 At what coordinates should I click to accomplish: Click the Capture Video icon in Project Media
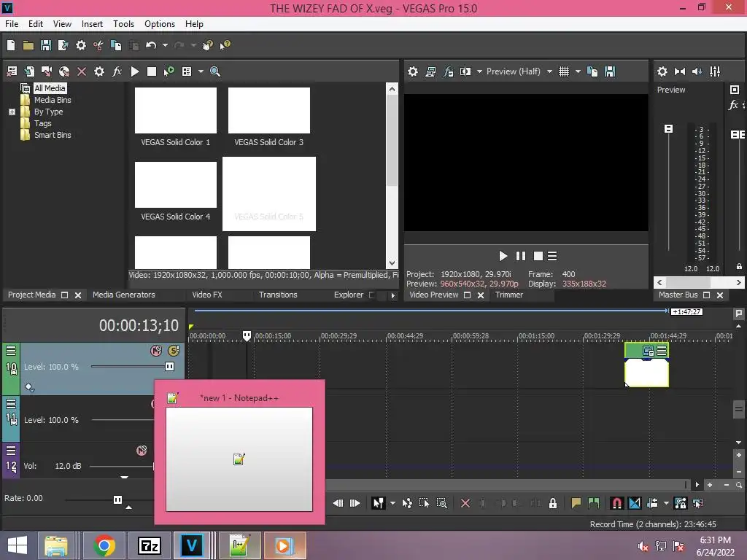(47, 71)
